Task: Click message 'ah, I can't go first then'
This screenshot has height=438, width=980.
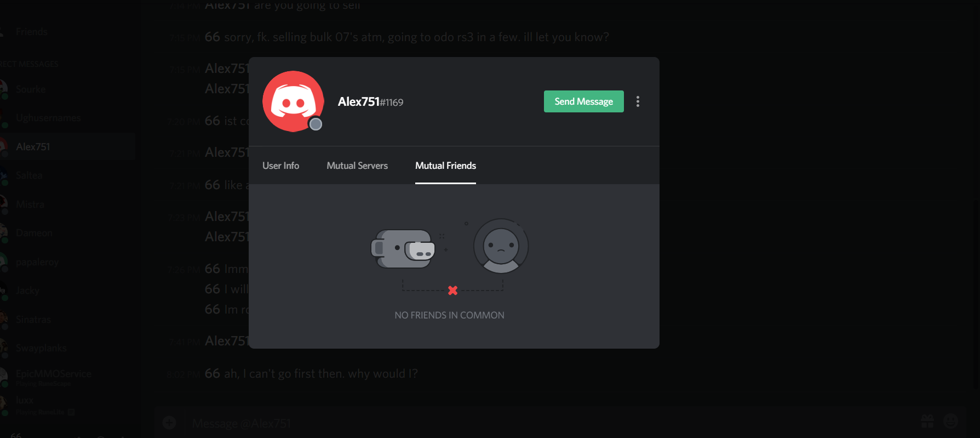Action: click(320, 374)
